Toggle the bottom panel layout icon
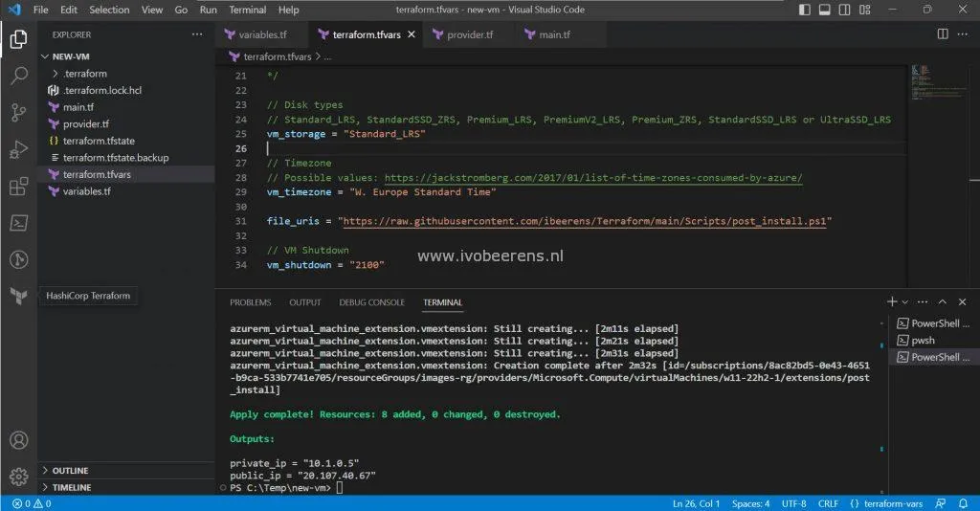This screenshot has height=511, width=980. pyautogui.click(x=825, y=10)
